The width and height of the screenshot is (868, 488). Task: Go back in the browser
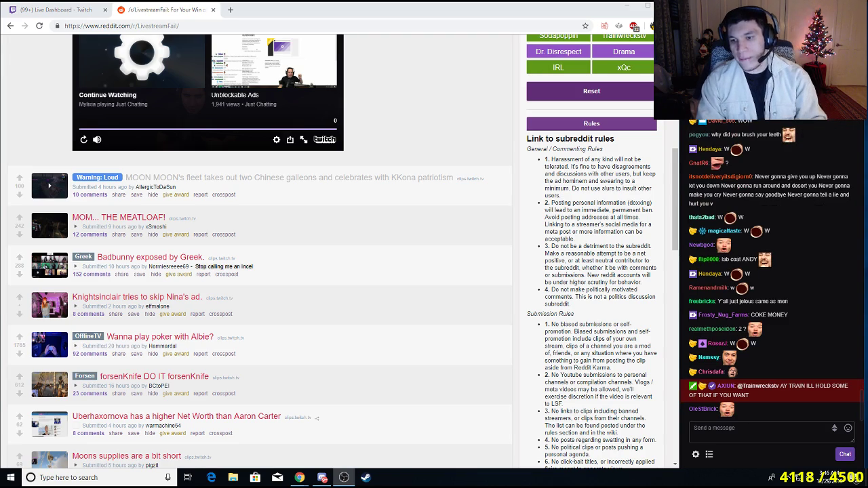(x=10, y=26)
